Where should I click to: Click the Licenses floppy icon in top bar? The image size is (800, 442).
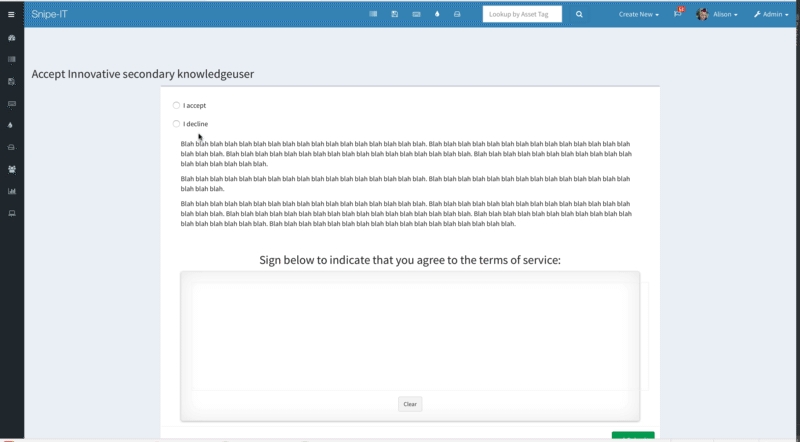(x=395, y=15)
